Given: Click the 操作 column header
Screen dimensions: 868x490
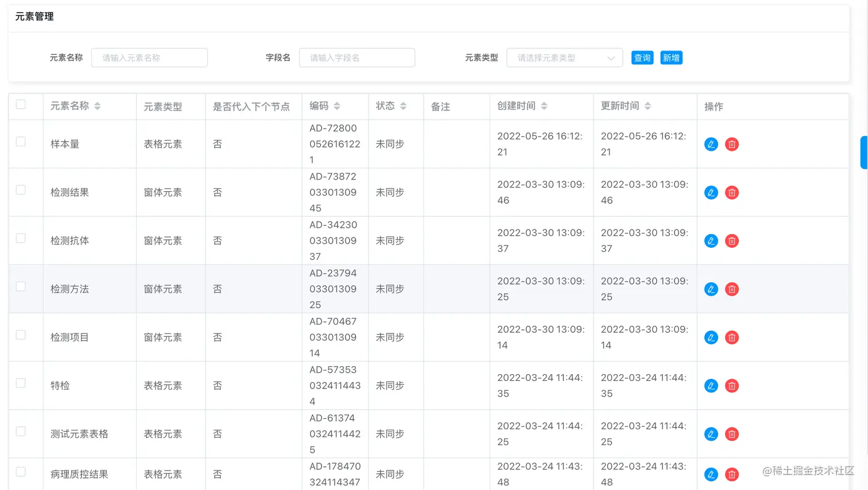Looking at the screenshot, I should 714,107.
